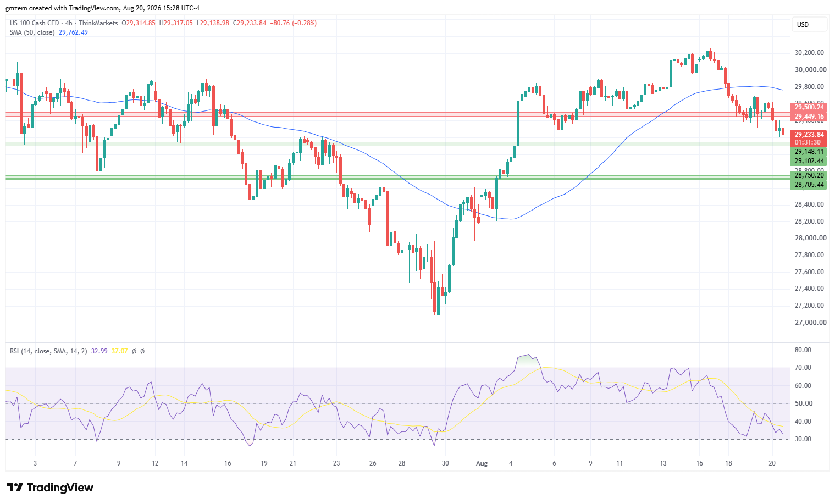
Task: Click the 27,200.00 price axis label
Action: 809,306
